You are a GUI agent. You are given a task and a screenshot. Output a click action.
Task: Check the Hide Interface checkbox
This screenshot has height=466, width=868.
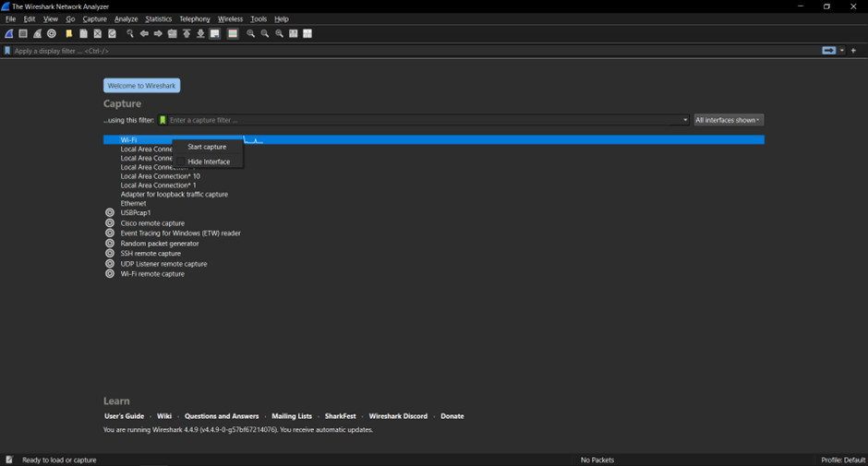click(x=180, y=161)
